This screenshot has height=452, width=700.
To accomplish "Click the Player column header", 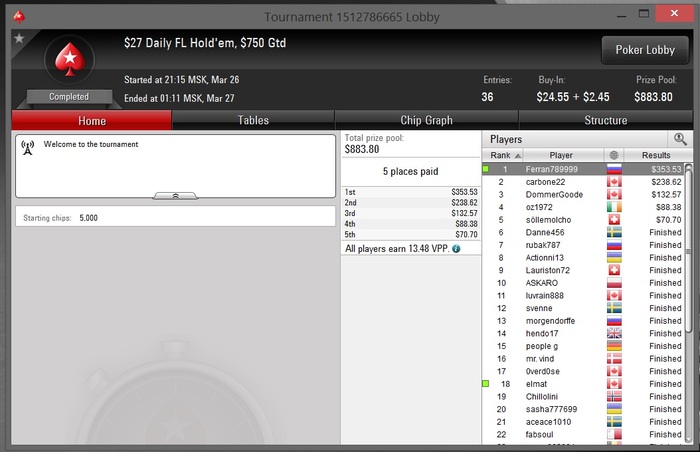I will click(x=563, y=155).
